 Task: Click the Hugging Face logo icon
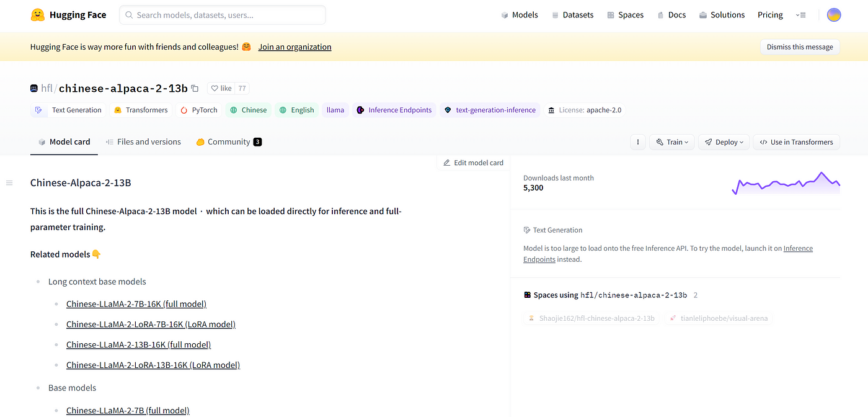[x=38, y=15]
